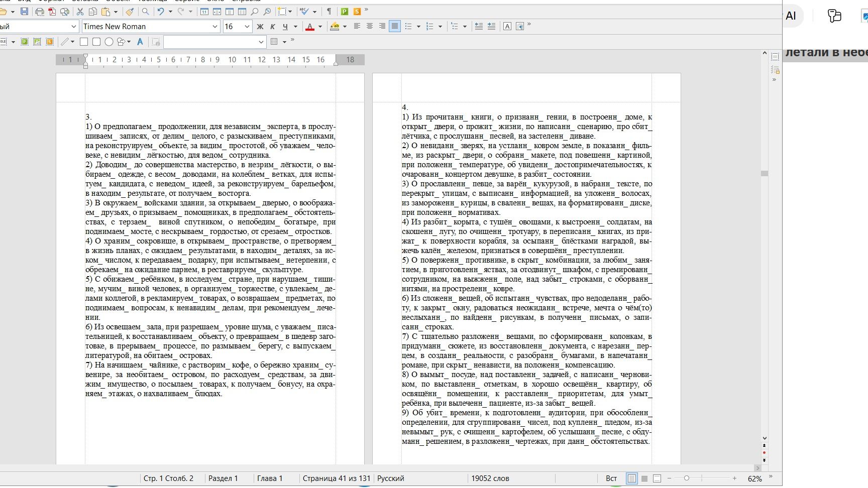Open the font color palette arrow

tap(320, 27)
